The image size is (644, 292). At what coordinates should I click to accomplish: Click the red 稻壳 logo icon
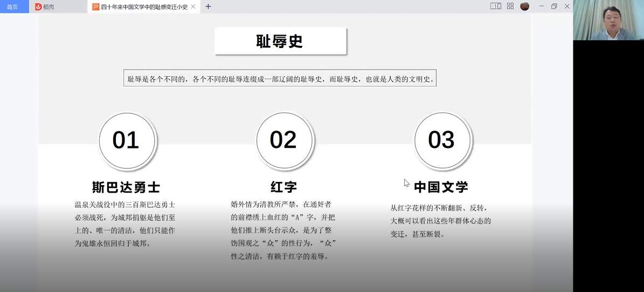tap(39, 6)
